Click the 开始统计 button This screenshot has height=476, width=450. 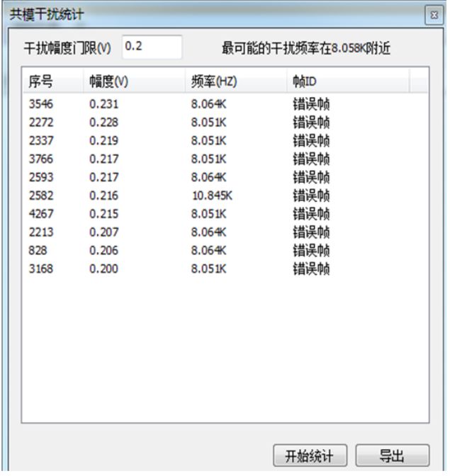coord(310,455)
